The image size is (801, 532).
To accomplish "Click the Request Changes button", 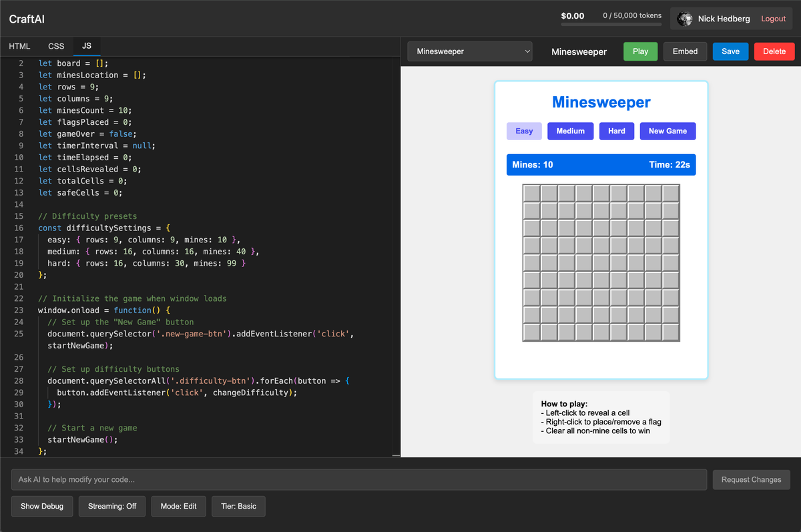I will coord(751,479).
